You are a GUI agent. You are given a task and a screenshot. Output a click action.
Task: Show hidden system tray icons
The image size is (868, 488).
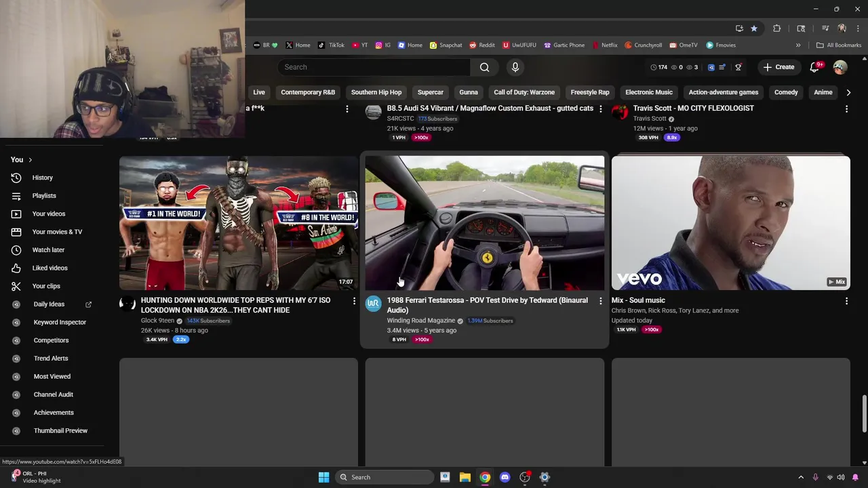click(x=801, y=477)
